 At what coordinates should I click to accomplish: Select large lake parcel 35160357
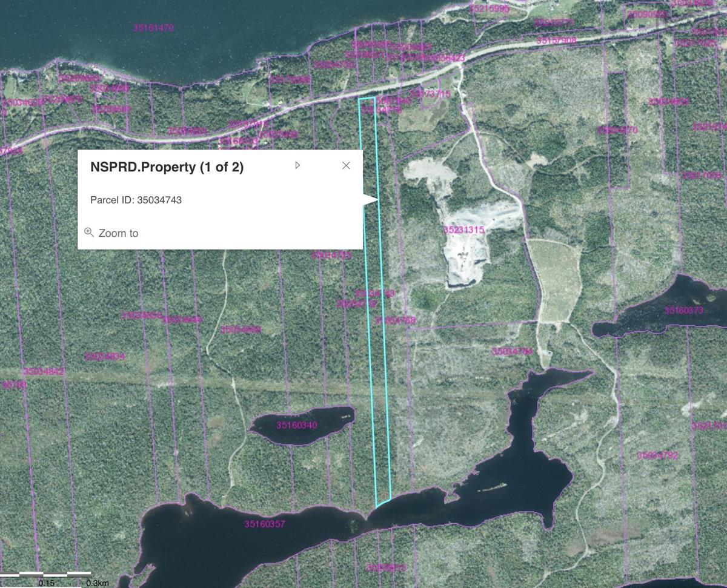[x=265, y=524]
